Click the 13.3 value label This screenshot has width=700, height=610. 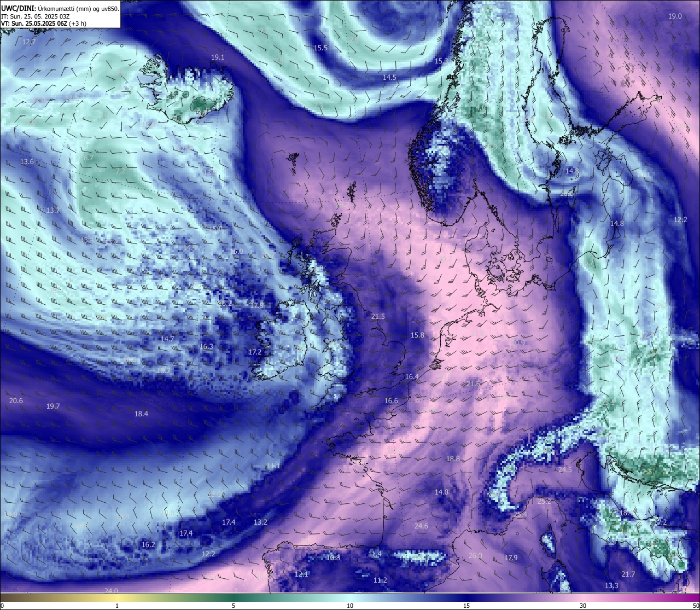(x=611, y=586)
